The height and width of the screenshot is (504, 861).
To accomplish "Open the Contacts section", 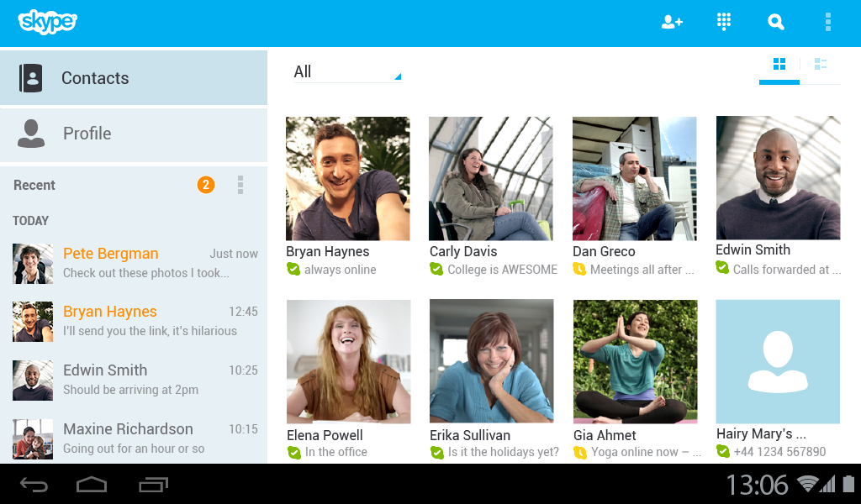I will (x=134, y=78).
